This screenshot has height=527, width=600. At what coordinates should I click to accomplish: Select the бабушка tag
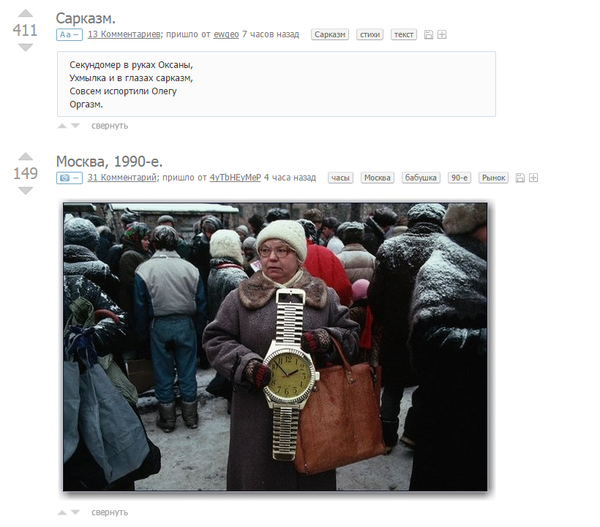click(x=421, y=178)
